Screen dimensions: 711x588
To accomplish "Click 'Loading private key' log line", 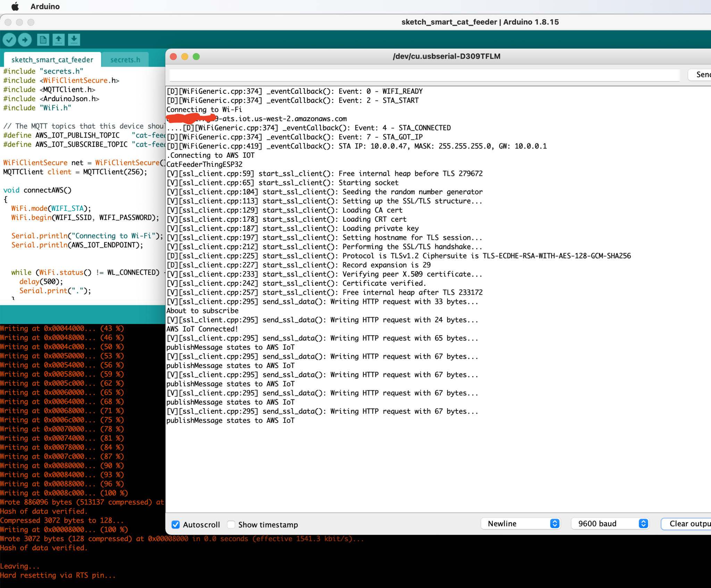I will (293, 229).
